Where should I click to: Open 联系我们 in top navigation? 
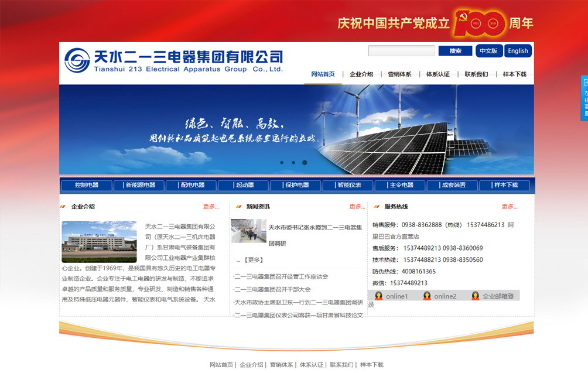[476, 74]
